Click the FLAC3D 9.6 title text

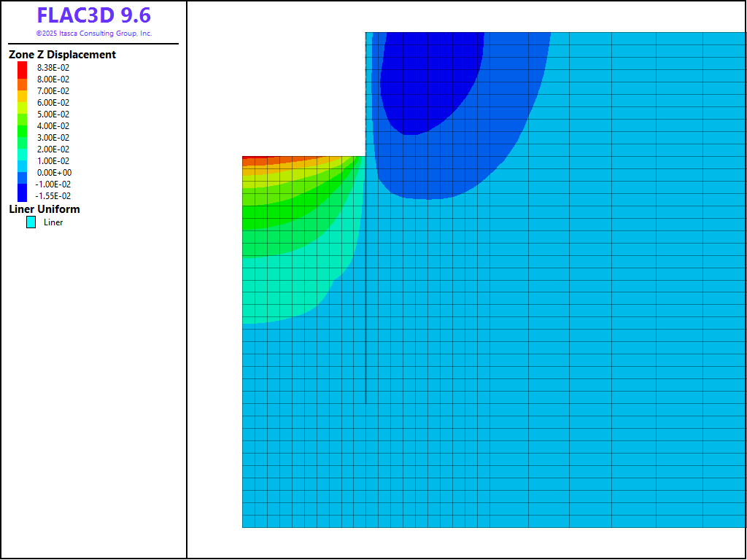(93, 16)
